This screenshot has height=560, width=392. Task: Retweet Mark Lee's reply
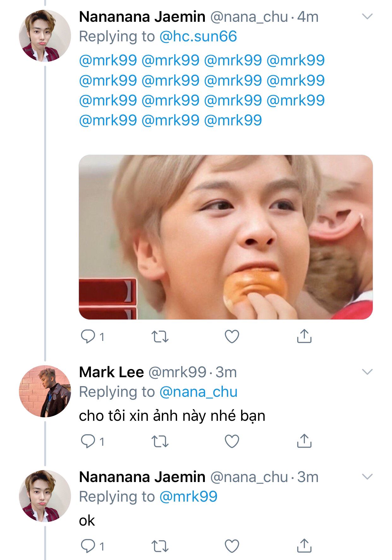pyautogui.click(x=160, y=441)
